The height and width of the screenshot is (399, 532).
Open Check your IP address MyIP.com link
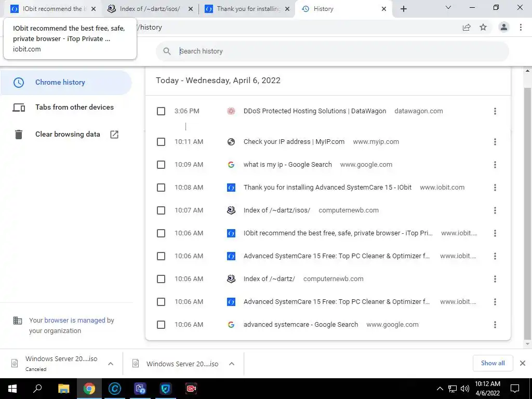click(x=294, y=142)
